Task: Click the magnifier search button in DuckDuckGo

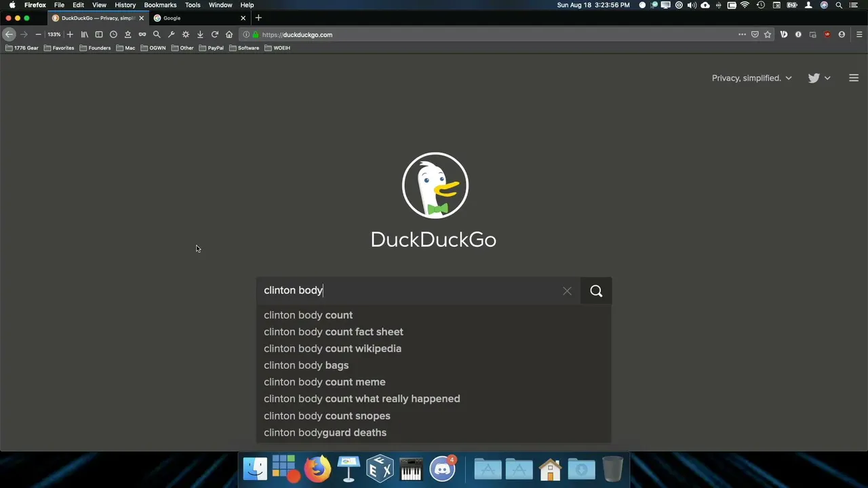Action: pos(596,291)
